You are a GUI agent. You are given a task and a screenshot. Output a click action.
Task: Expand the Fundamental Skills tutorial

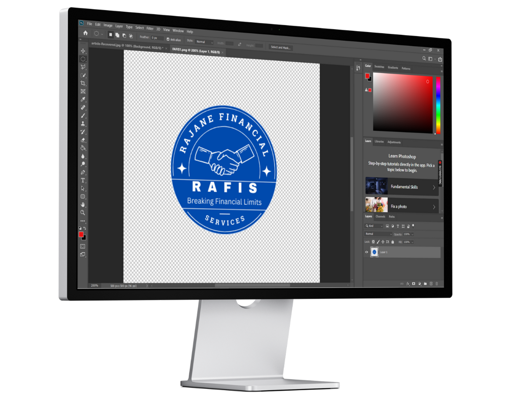tap(402, 186)
